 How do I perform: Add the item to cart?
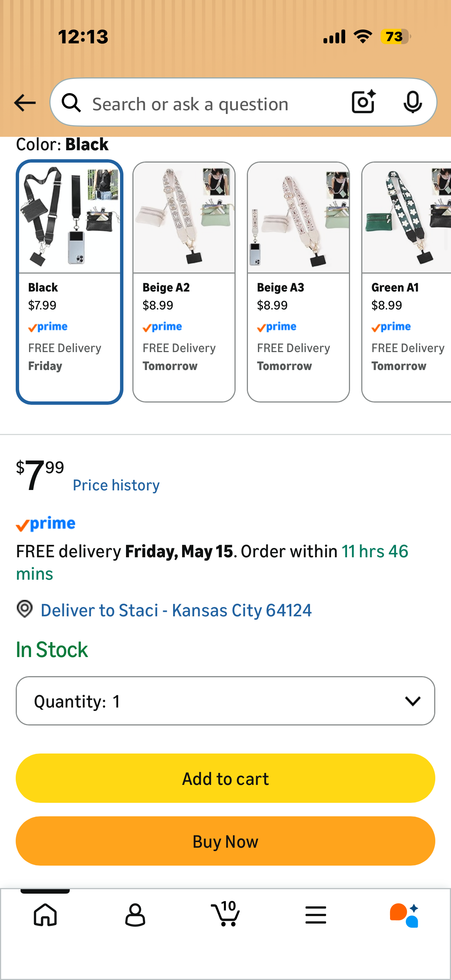click(225, 779)
